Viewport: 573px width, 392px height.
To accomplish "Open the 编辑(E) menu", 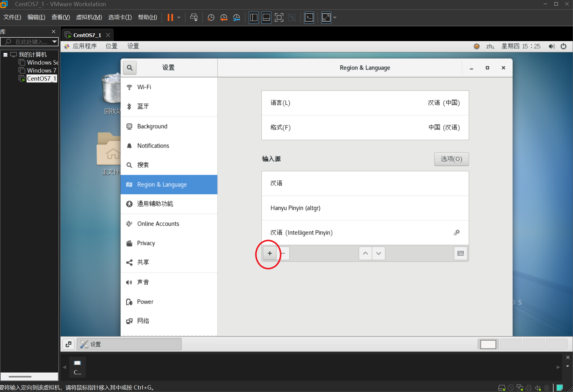I will (36, 17).
